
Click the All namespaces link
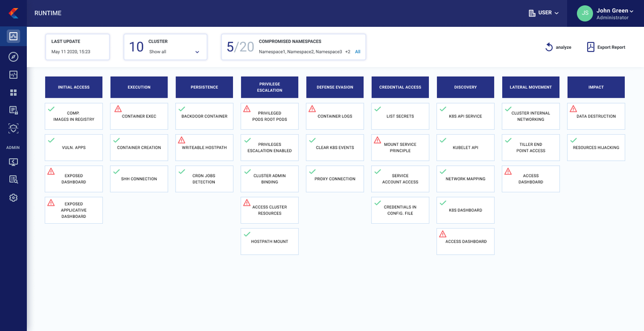(x=357, y=52)
